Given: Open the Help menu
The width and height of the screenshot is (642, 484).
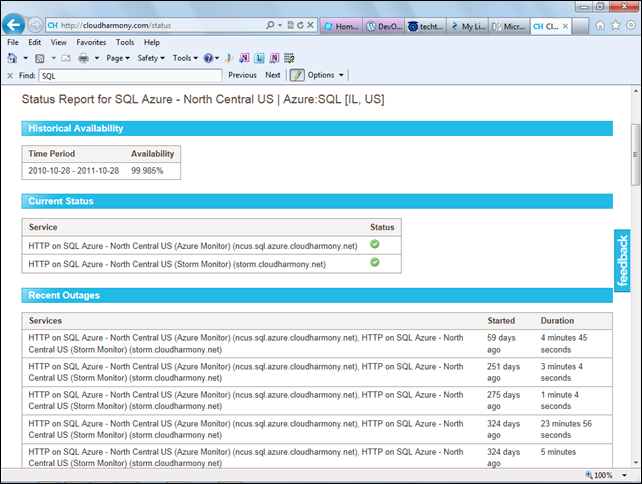Looking at the screenshot, I should (151, 42).
